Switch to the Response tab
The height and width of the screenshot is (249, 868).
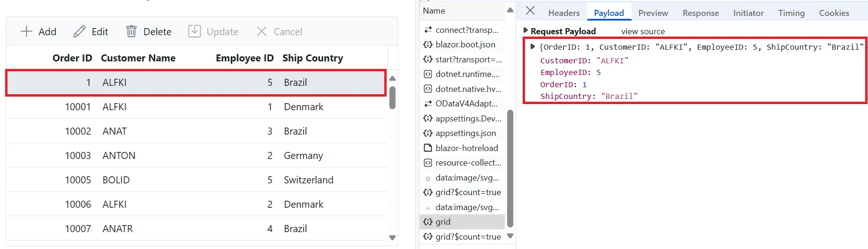(700, 13)
